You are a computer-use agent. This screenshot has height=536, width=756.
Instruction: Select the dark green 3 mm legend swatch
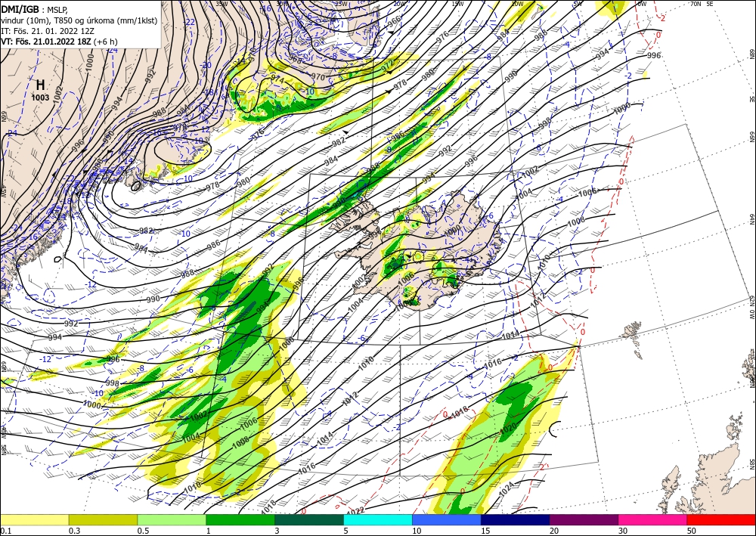click(309, 519)
